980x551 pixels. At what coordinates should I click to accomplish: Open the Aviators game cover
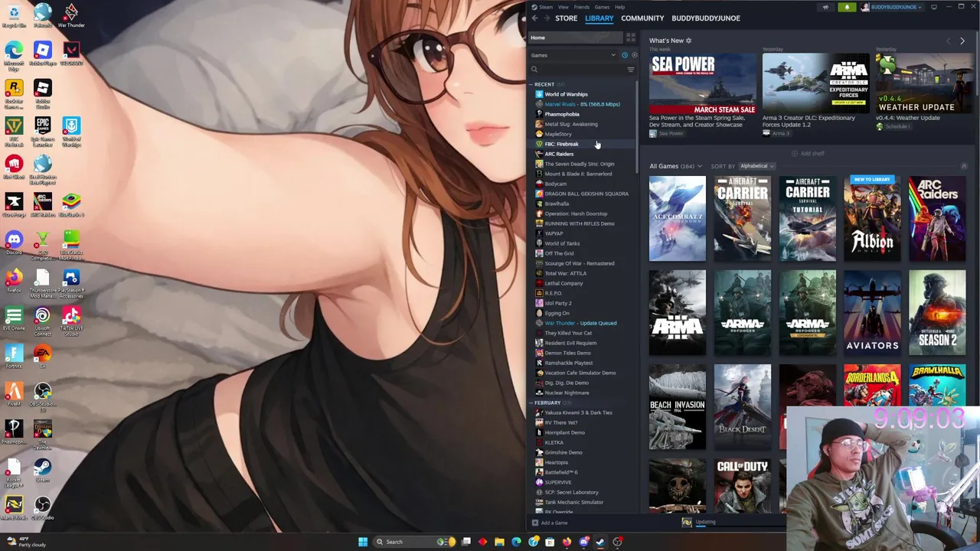872,312
